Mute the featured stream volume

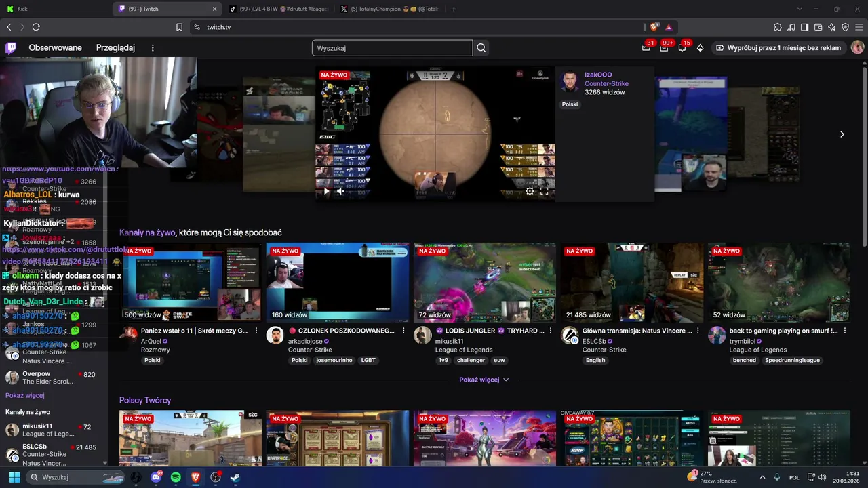[x=340, y=191]
